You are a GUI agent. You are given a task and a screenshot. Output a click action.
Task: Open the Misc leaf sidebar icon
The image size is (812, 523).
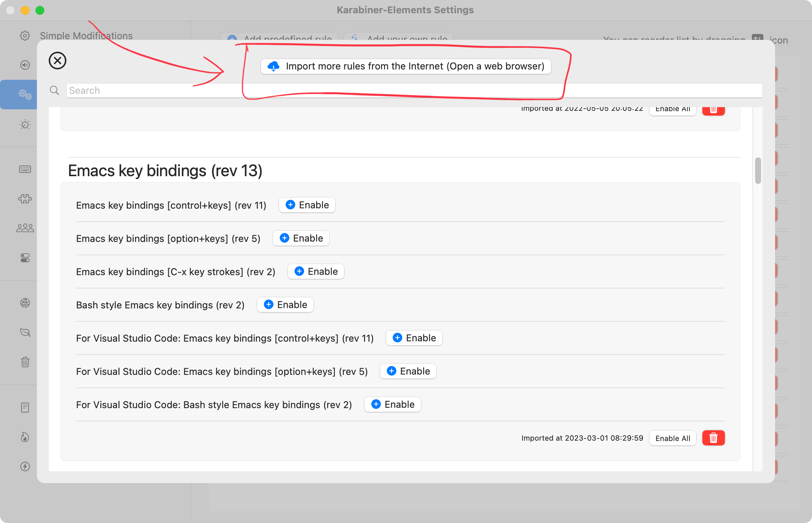click(x=25, y=332)
